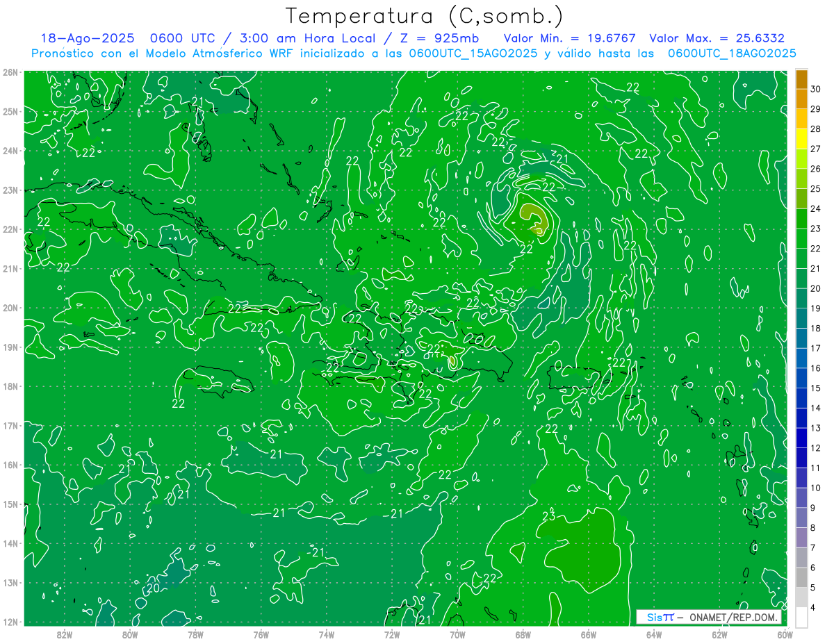834x644 pixels.
Task: Click the 12N latitude axis label
Action: pyautogui.click(x=10, y=622)
